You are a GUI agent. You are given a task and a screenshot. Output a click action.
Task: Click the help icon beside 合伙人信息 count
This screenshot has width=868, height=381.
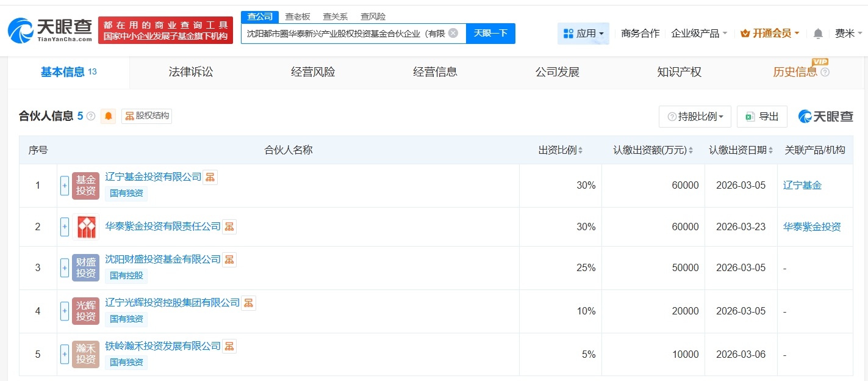pos(91,116)
